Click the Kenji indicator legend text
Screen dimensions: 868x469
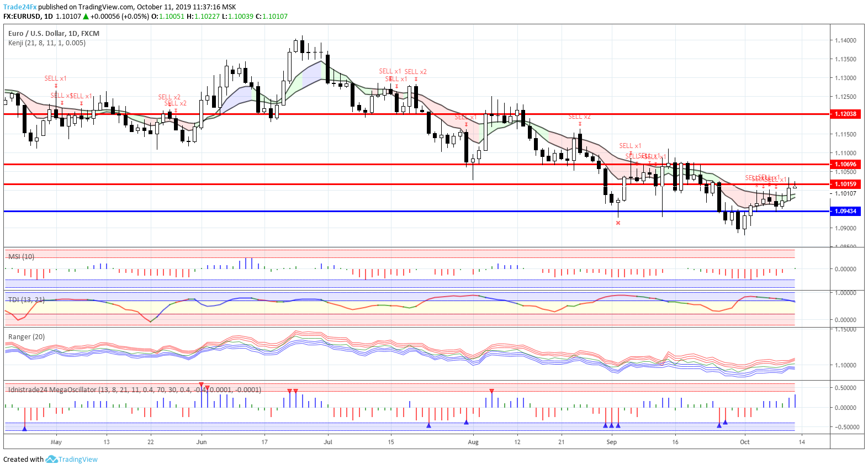click(x=47, y=43)
